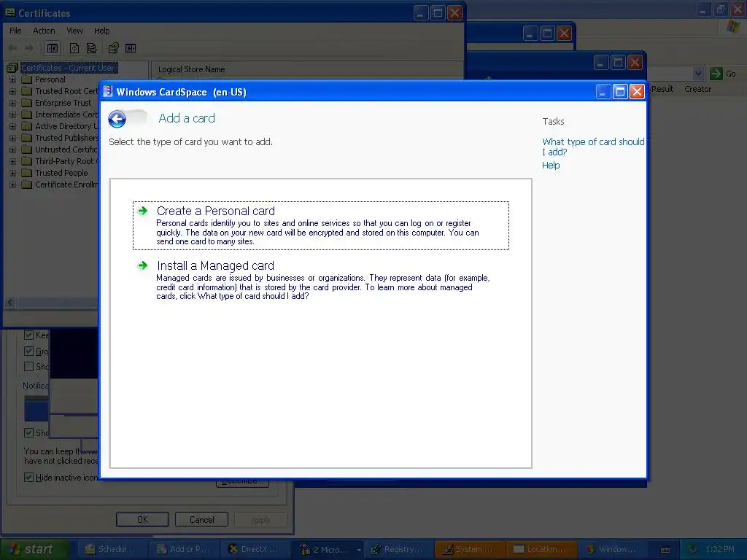Screen dimensions: 747x560
Task: Open the Help link under Tasks
Action: click(x=551, y=166)
